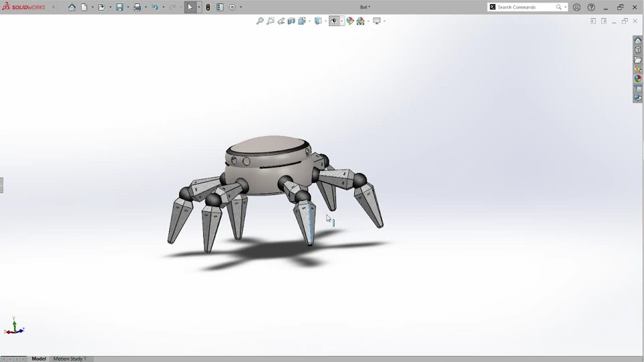Expand the New document dropdown arrow
The image size is (644, 362).
tap(93, 7)
